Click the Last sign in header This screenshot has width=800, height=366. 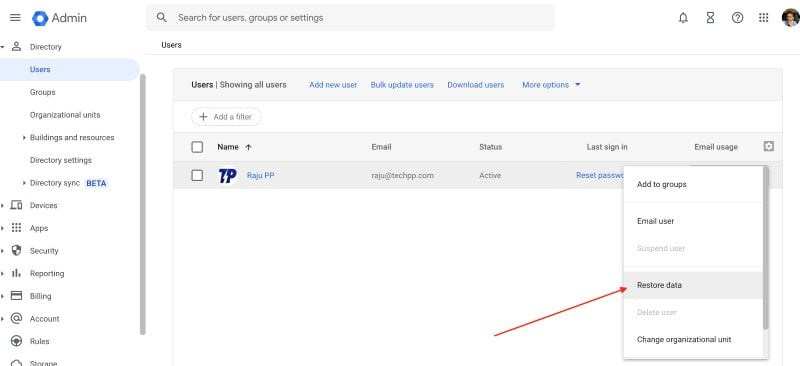pos(607,147)
